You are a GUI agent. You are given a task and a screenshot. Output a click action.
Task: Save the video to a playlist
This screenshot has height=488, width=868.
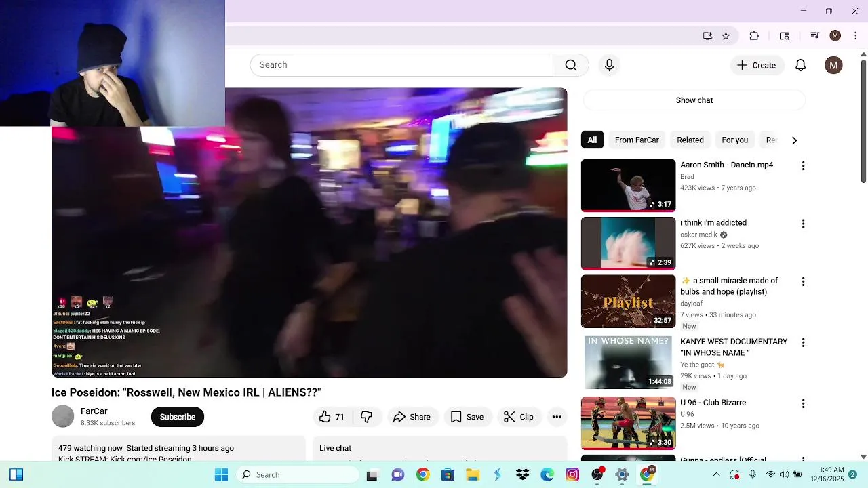[x=467, y=417]
